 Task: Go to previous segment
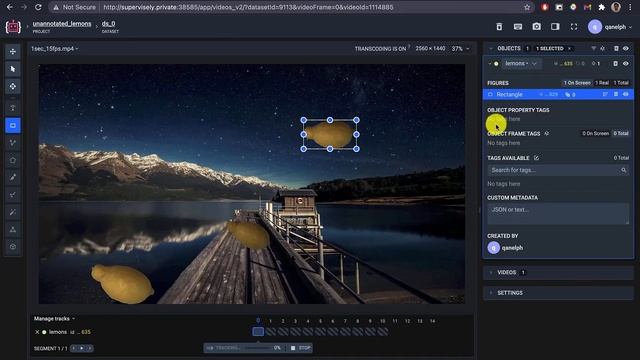pos(74,348)
